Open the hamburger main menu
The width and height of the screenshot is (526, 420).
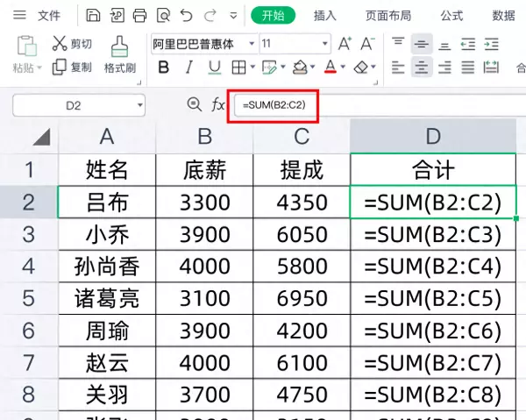[x=19, y=15]
